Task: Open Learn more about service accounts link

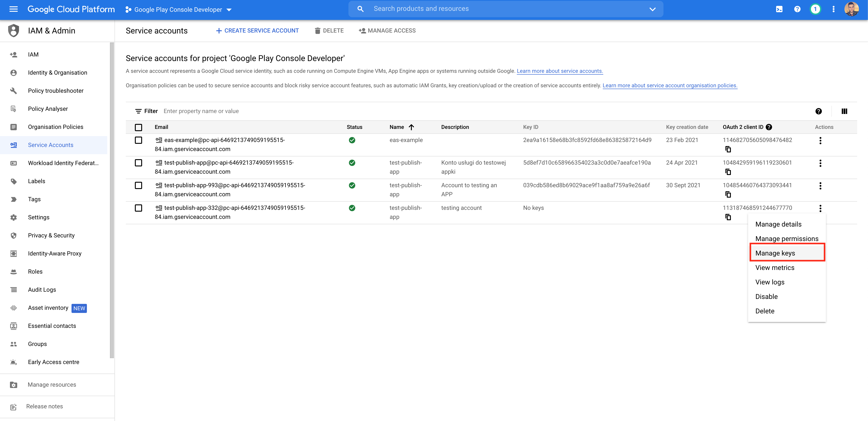Action: pos(560,71)
